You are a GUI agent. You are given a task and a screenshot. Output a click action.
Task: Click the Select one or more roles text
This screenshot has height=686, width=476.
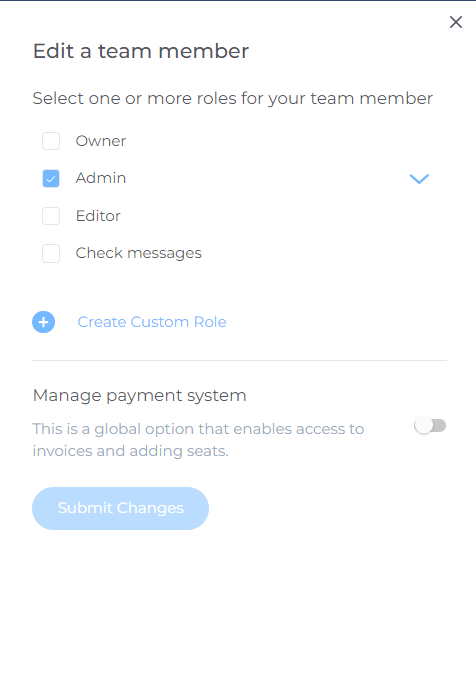point(233,98)
